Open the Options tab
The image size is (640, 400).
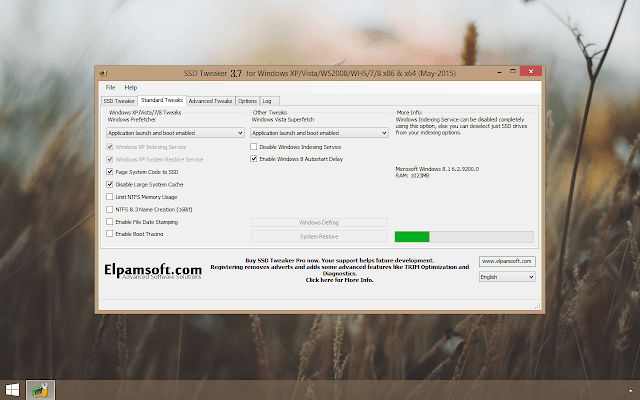click(x=247, y=101)
